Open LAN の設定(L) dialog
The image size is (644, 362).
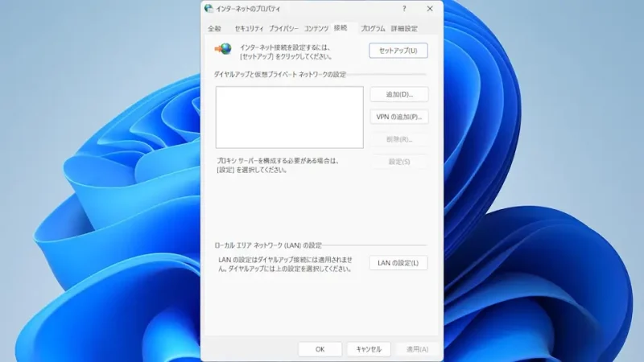(x=398, y=263)
